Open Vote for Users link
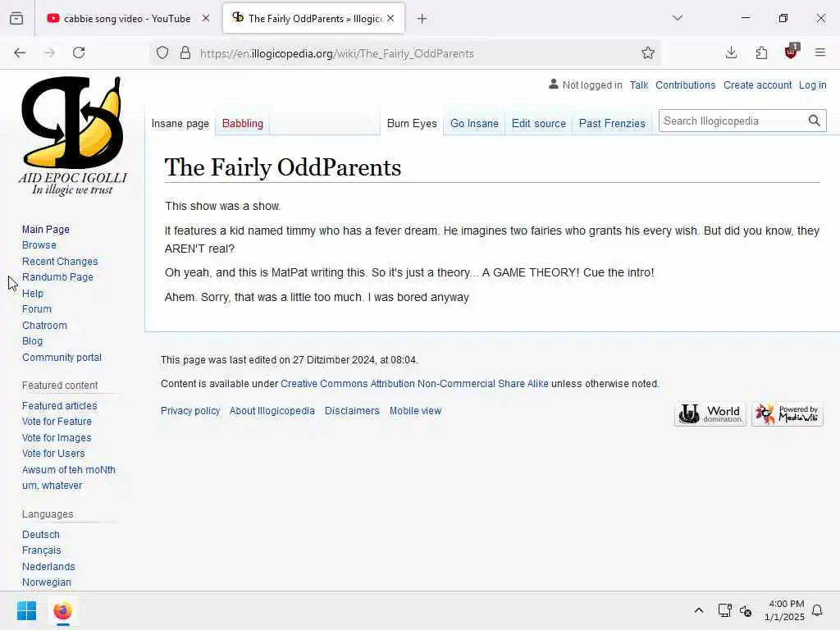This screenshot has width=840, height=630. point(53,453)
